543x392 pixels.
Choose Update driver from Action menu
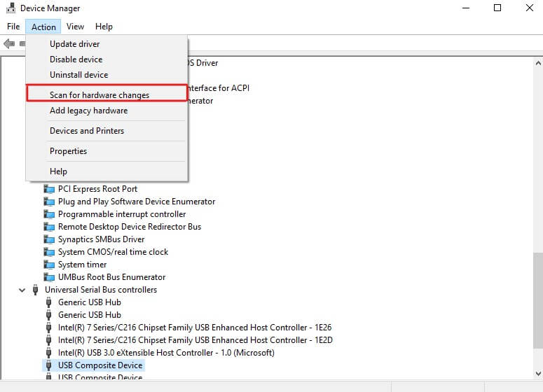click(x=75, y=44)
